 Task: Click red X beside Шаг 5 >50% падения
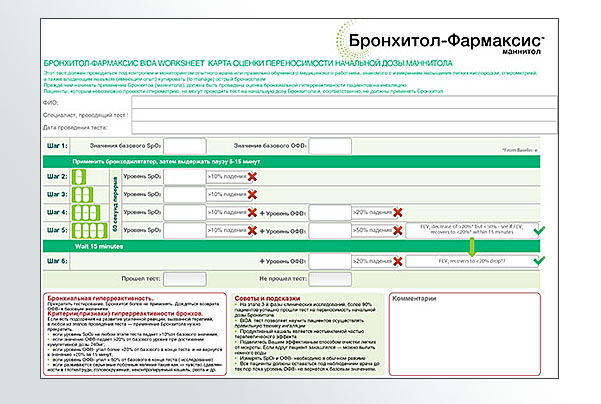(398, 230)
